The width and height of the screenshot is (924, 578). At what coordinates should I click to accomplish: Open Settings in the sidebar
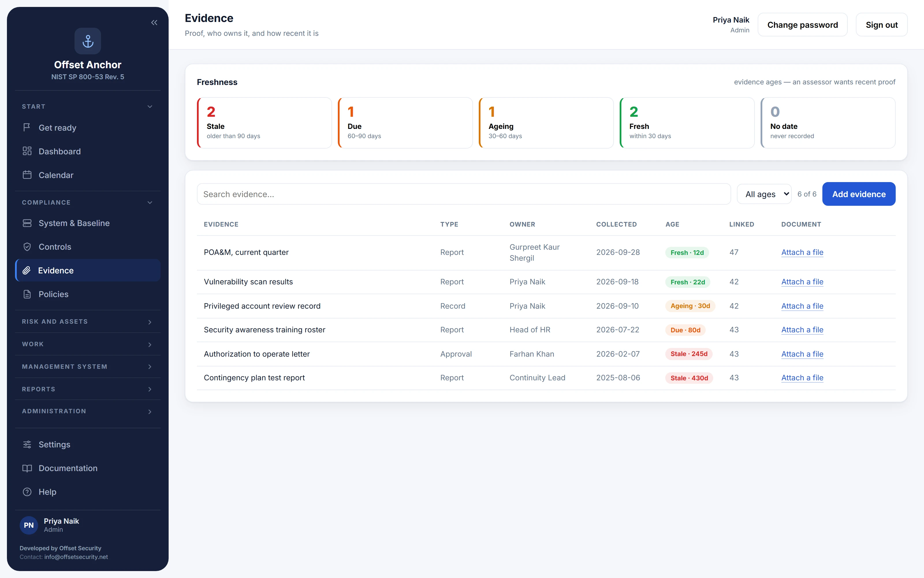tap(87, 444)
